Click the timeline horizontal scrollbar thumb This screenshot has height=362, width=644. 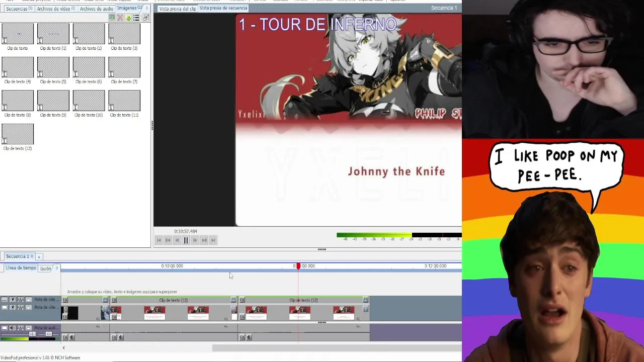(x=337, y=348)
